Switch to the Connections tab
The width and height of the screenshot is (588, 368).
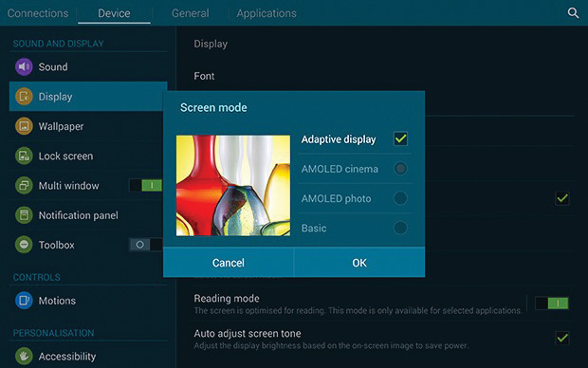pyautogui.click(x=38, y=13)
